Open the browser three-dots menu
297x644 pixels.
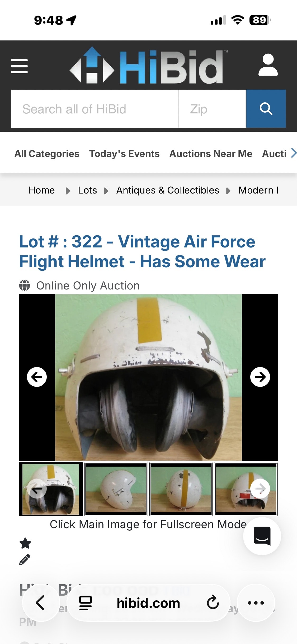(x=256, y=603)
